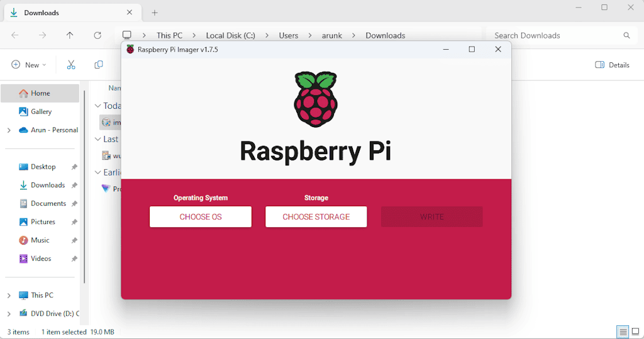Close the Raspberry Pi Imager window
The height and width of the screenshot is (339, 644).
pyautogui.click(x=498, y=49)
